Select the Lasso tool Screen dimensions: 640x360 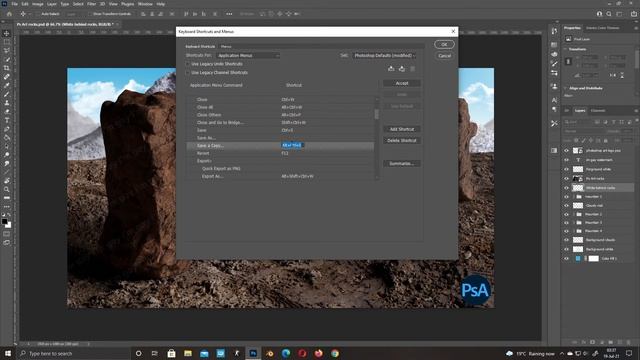point(7,51)
